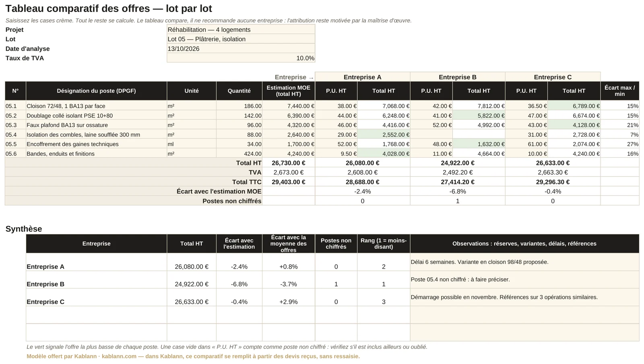Select Entreprise A unit price 38.00 €
The width and height of the screenshot is (644, 364).
tap(336, 106)
